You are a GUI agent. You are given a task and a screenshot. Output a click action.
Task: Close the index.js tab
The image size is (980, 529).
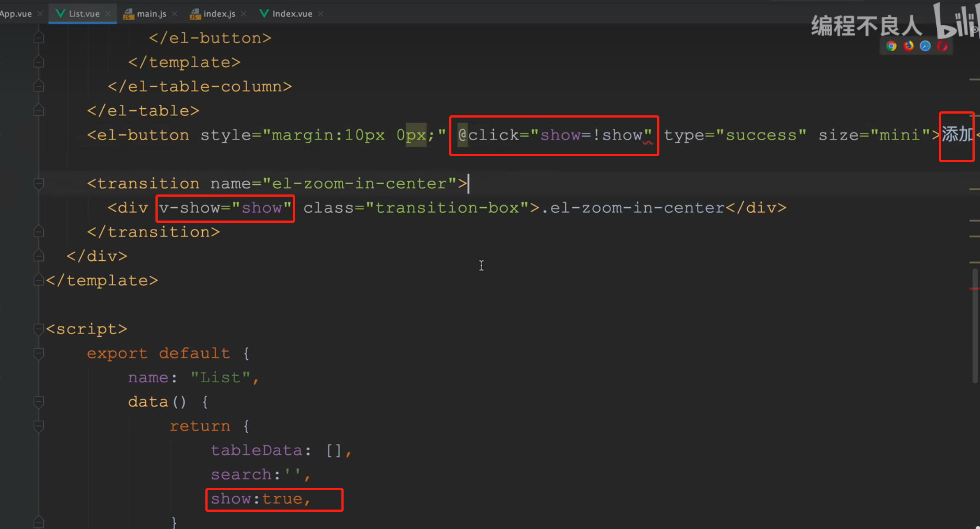point(243,14)
